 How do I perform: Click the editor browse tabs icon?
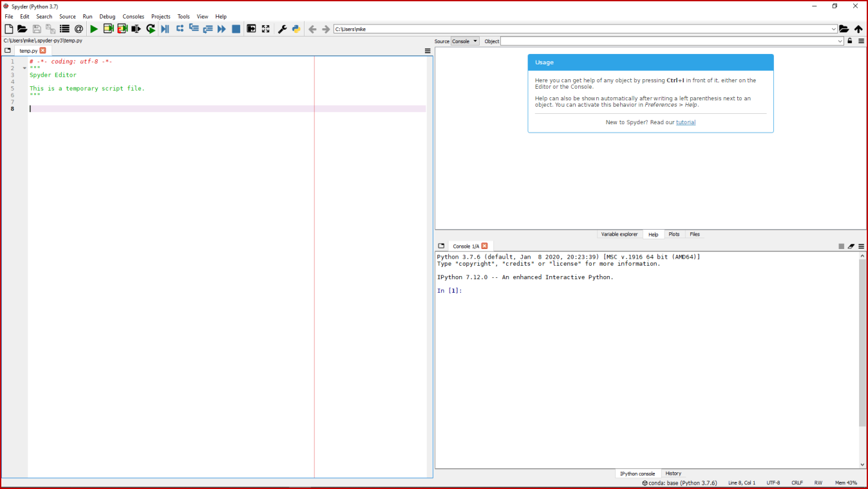[8, 50]
